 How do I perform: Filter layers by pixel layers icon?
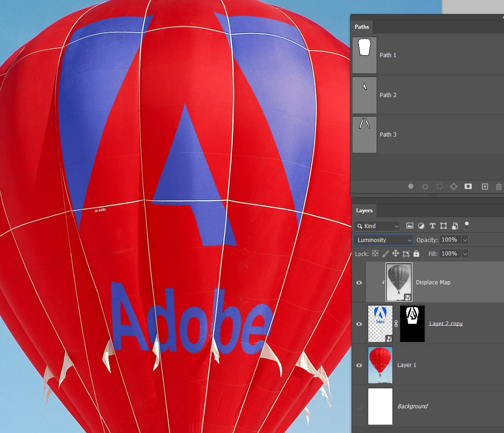point(410,226)
